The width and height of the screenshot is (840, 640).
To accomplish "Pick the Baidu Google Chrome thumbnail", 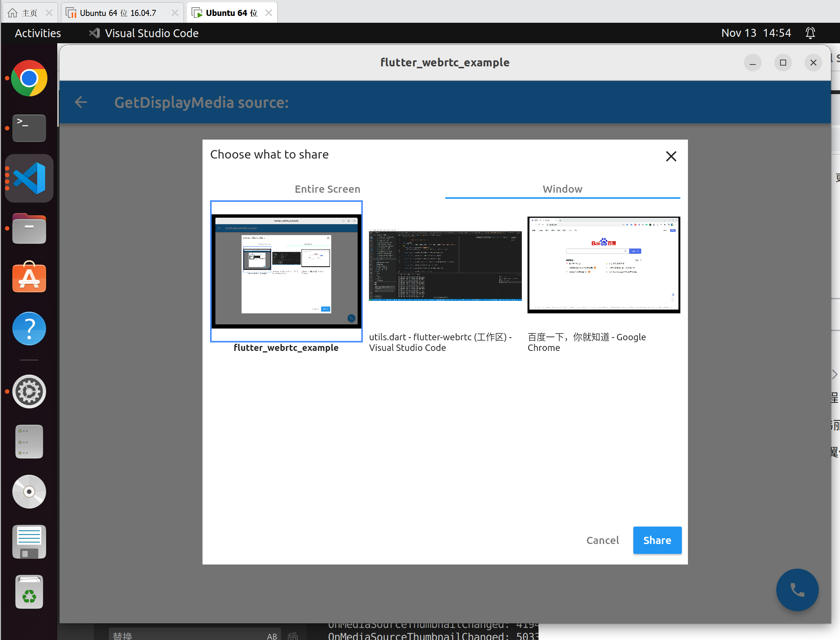I will coord(603,265).
